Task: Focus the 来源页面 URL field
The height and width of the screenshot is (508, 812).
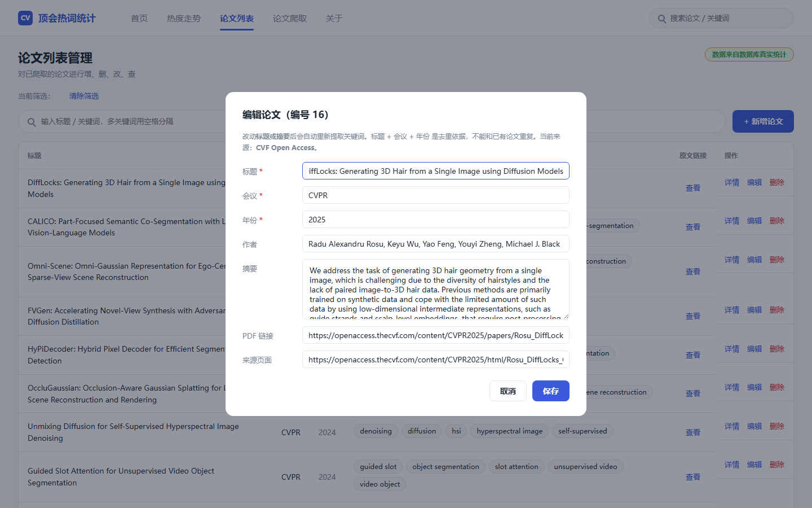Action: 436,360
